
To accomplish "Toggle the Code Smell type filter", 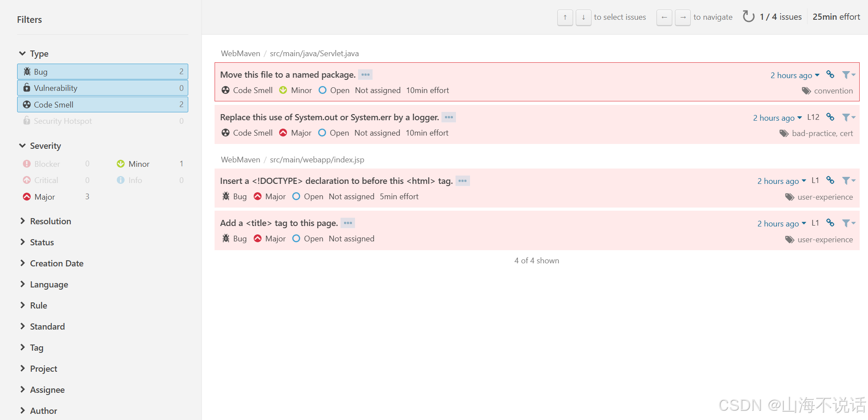I will click(x=102, y=104).
